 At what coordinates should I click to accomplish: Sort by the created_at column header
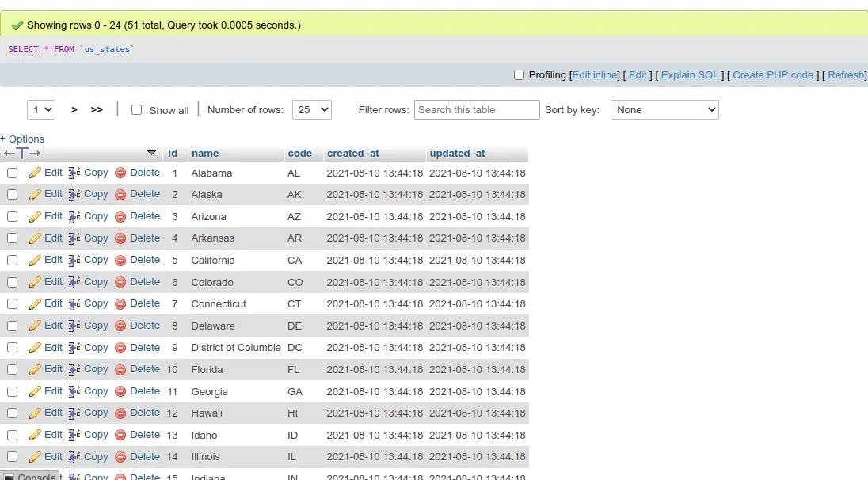[353, 154]
